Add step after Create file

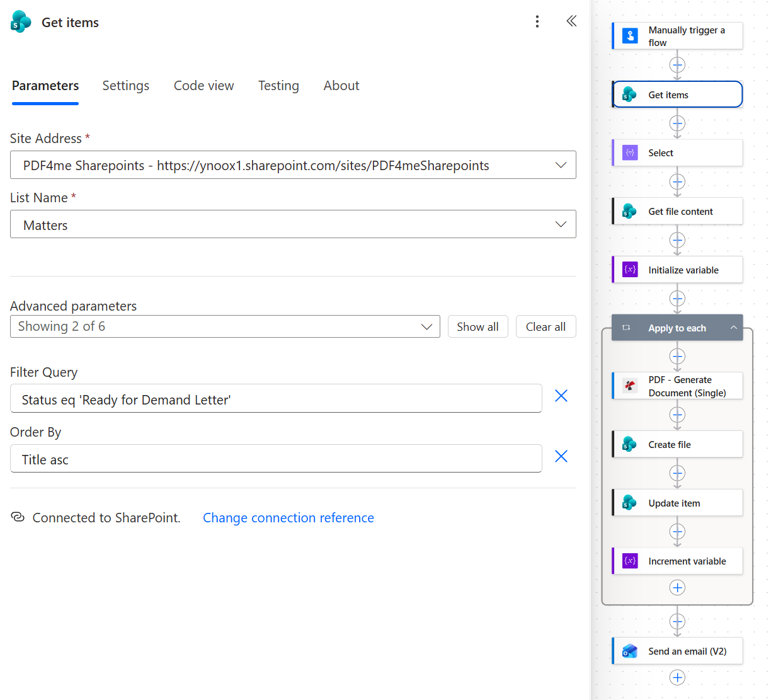[x=677, y=474]
